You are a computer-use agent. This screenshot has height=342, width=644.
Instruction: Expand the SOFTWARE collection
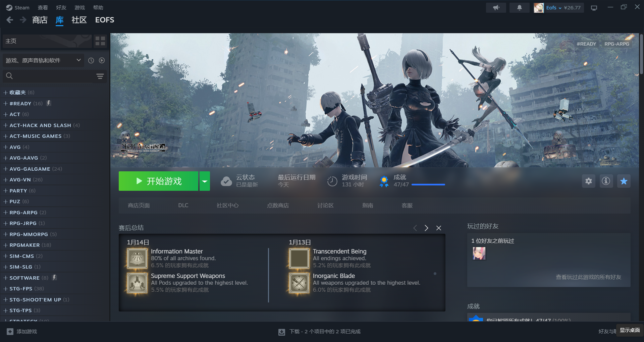[6, 278]
